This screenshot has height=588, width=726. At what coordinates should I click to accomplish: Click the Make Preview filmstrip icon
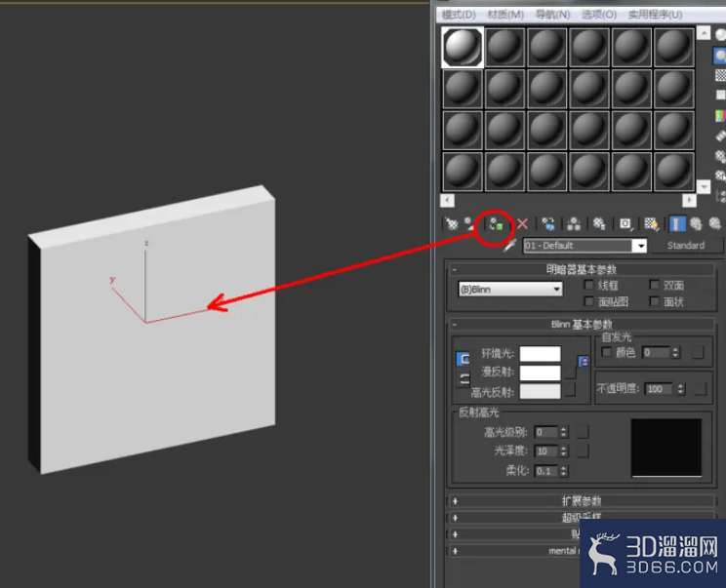pyautogui.click(x=720, y=136)
